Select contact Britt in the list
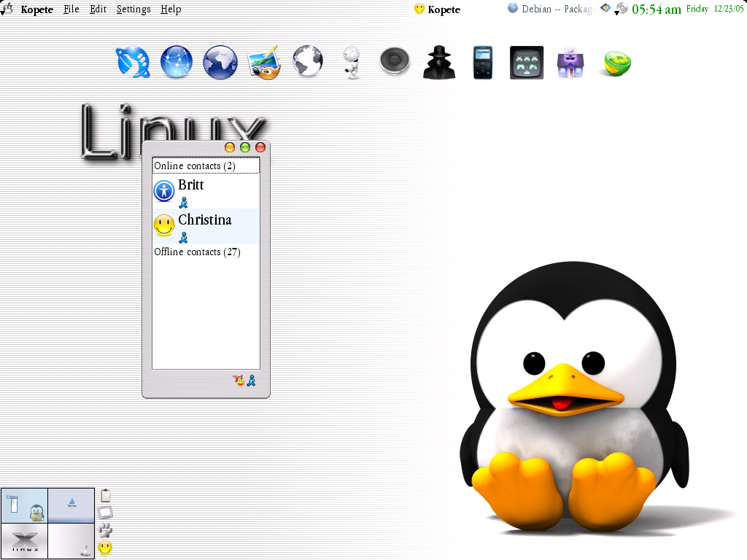The height and width of the screenshot is (560, 747). point(206,192)
